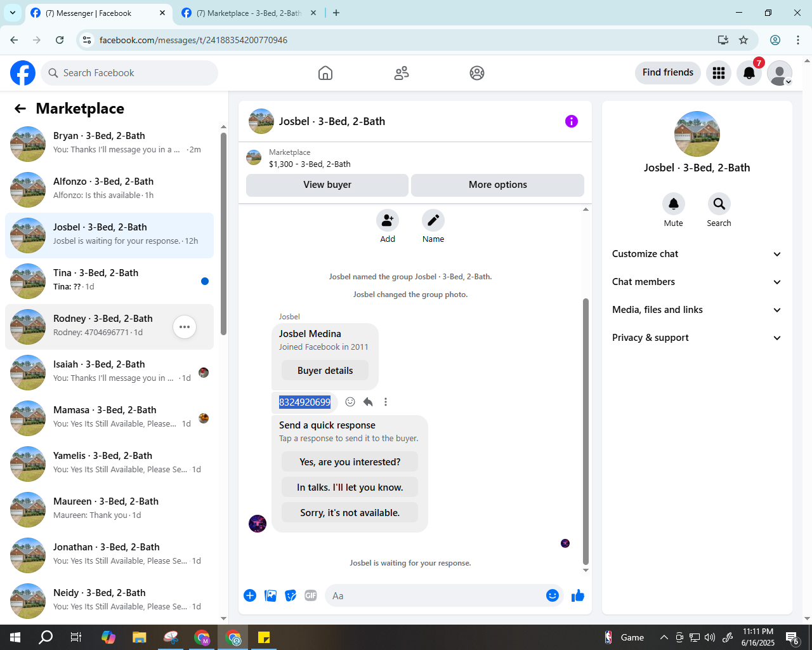
Task: Open Maureen 3-Bed, 2-Bath conversation
Action: pyautogui.click(x=109, y=510)
